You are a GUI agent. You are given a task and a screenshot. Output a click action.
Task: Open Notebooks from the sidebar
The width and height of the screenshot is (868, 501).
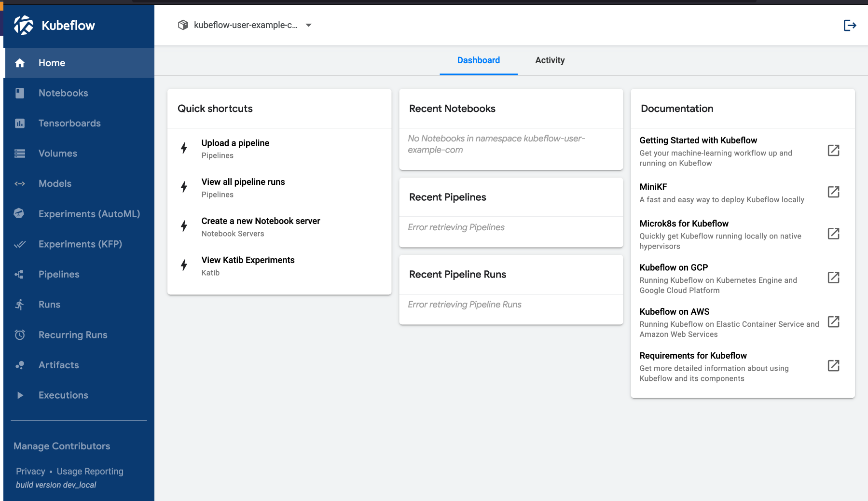pos(79,93)
